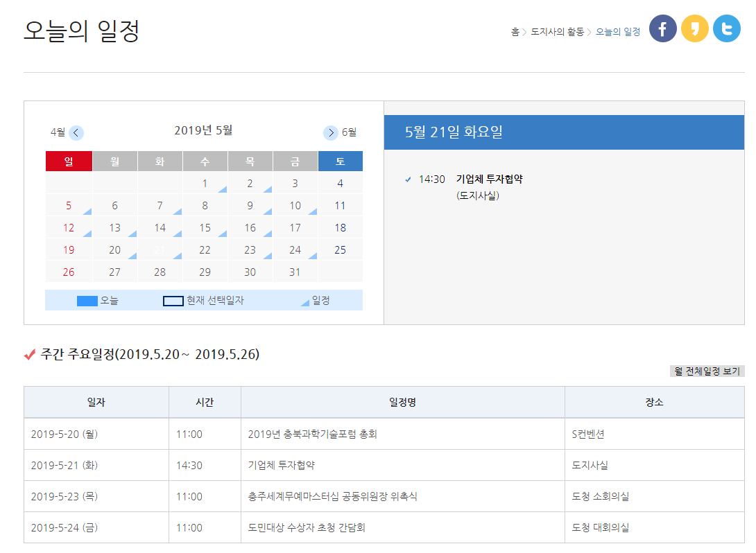Viewport: 756px width, 553px height.
Task: Select highlighted May 21 date cell
Action: [x=160, y=250]
